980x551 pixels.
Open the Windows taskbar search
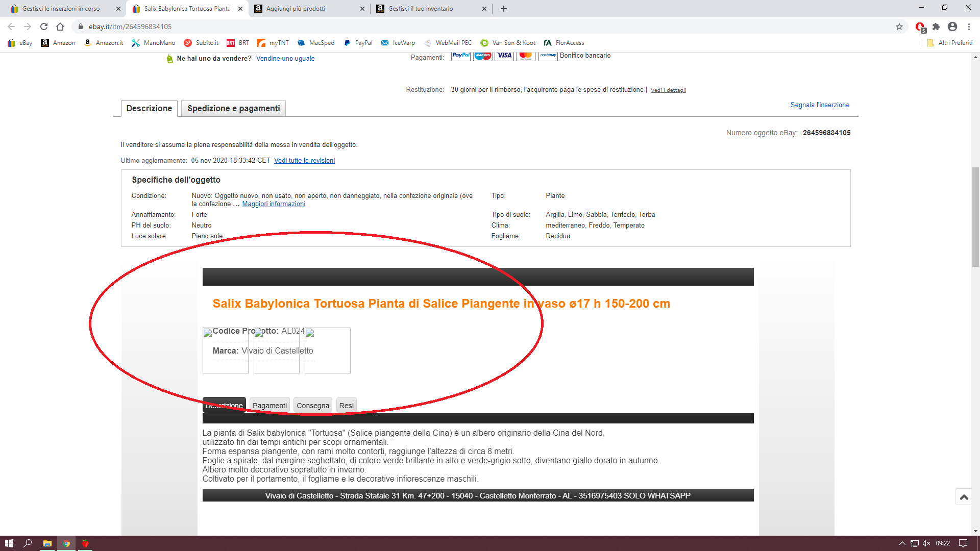[28, 543]
